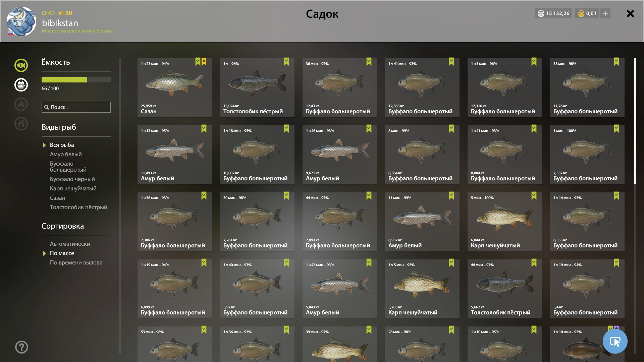Toggle green bookmark on 25,959 кг Сазан

point(198,62)
